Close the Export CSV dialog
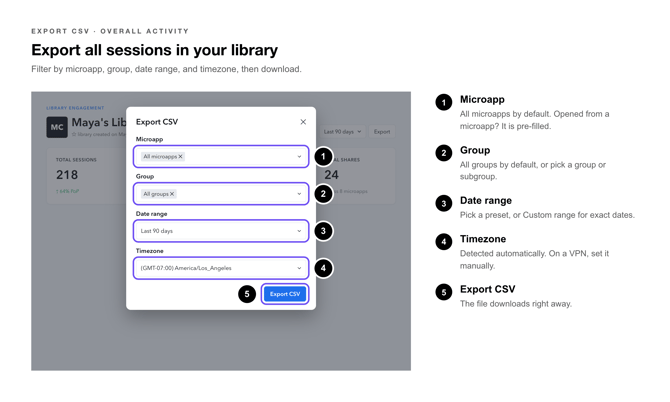670x402 pixels. [x=303, y=122]
